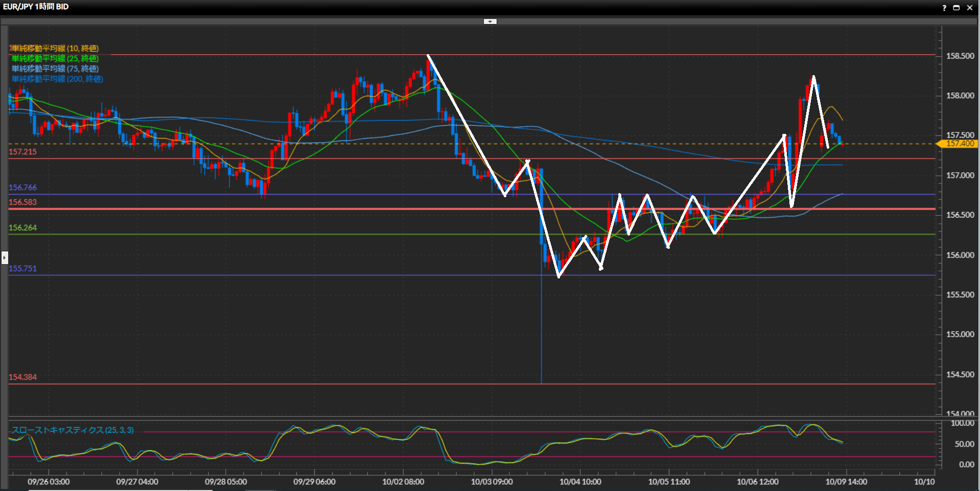980x491 pixels.
Task: Select the 154.384 bottom line label
Action: tap(23, 377)
